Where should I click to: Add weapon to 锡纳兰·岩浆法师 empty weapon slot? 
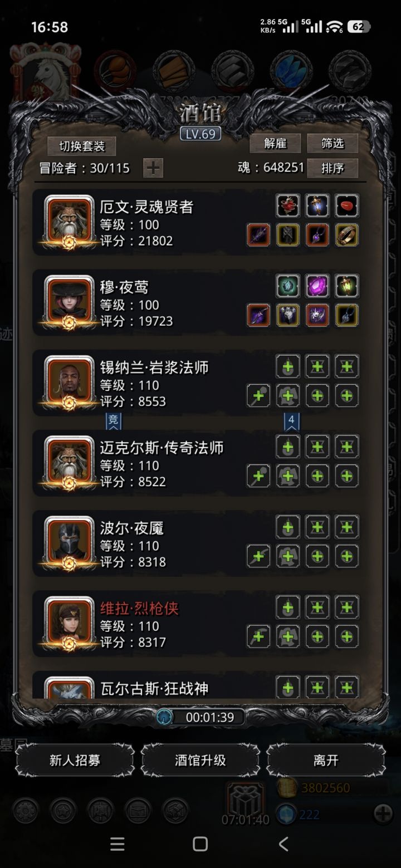point(258,395)
